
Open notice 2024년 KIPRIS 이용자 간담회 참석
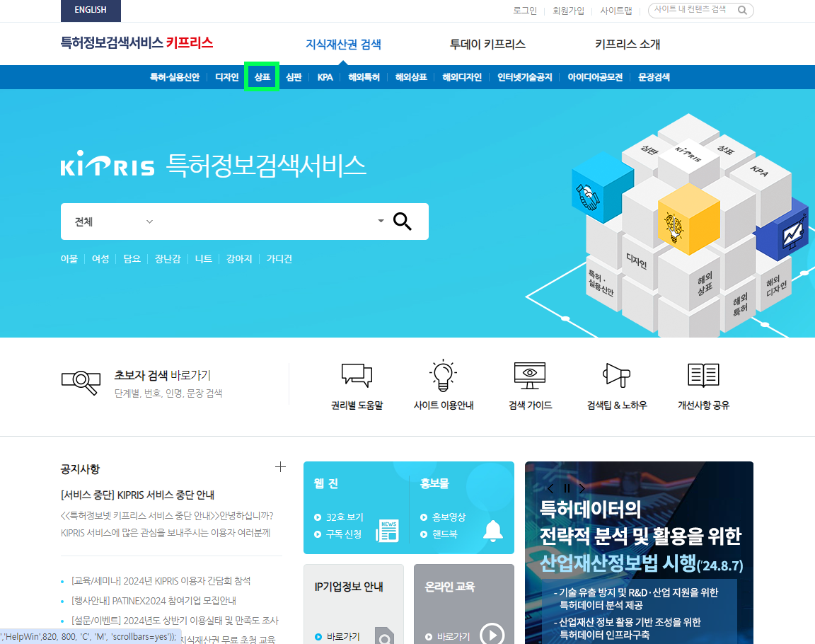[161, 580]
